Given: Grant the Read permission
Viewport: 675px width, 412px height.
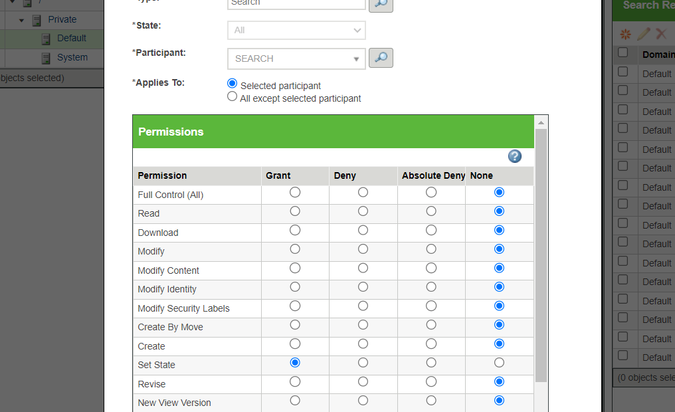Looking at the screenshot, I should point(295,211).
